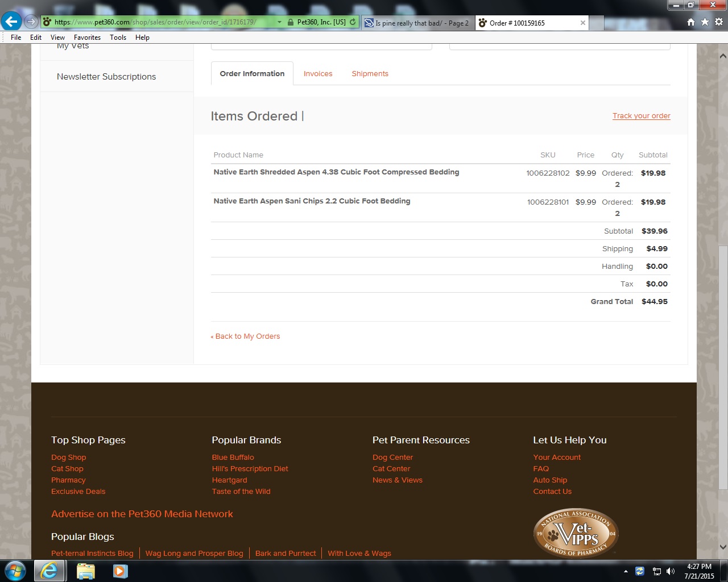Open the media player taskbar icon
This screenshot has height=582, width=728.
[120, 571]
